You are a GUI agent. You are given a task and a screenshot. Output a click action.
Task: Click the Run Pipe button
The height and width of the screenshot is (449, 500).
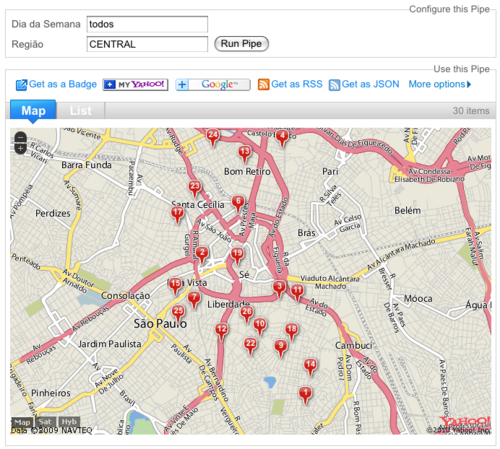[241, 44]
